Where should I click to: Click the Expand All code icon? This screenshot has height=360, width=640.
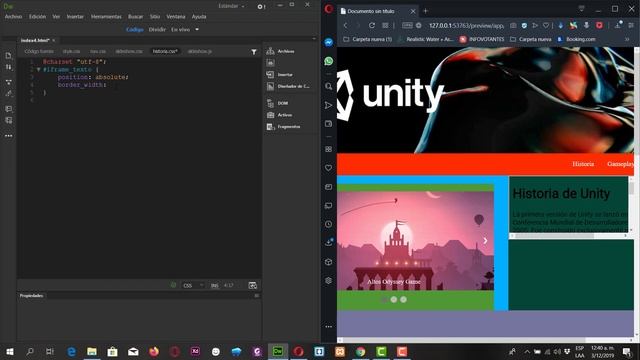point(9,82)
